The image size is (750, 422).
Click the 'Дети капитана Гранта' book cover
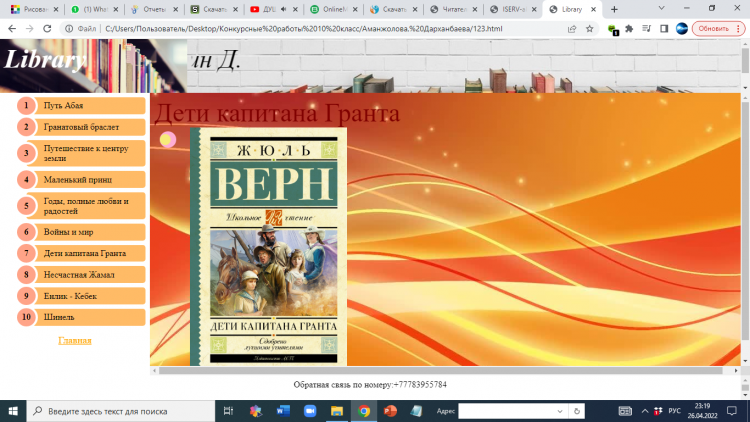click(268, 245)
